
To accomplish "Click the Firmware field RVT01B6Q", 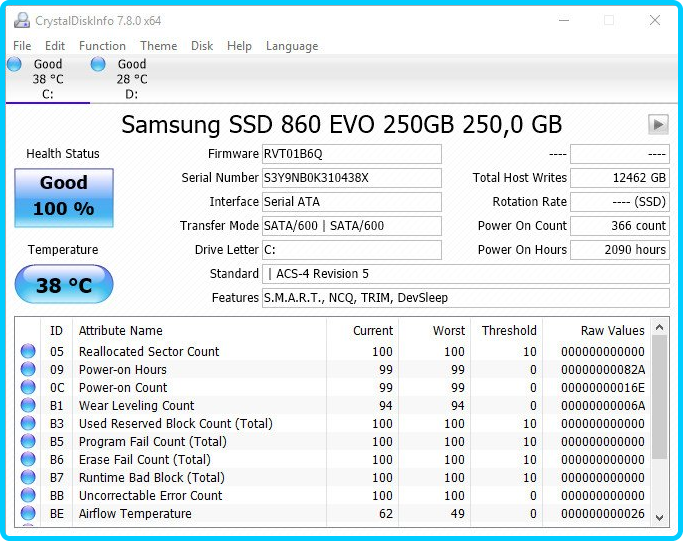I will tap(352, 154).
